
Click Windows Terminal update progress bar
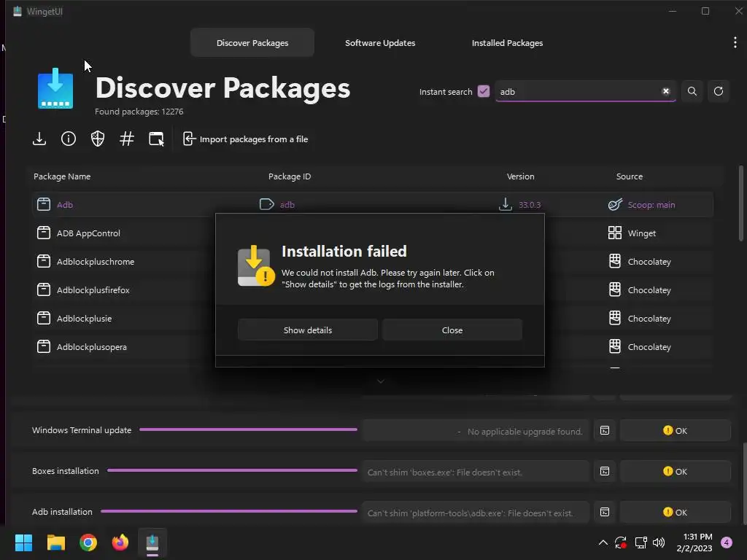point(248,429)
